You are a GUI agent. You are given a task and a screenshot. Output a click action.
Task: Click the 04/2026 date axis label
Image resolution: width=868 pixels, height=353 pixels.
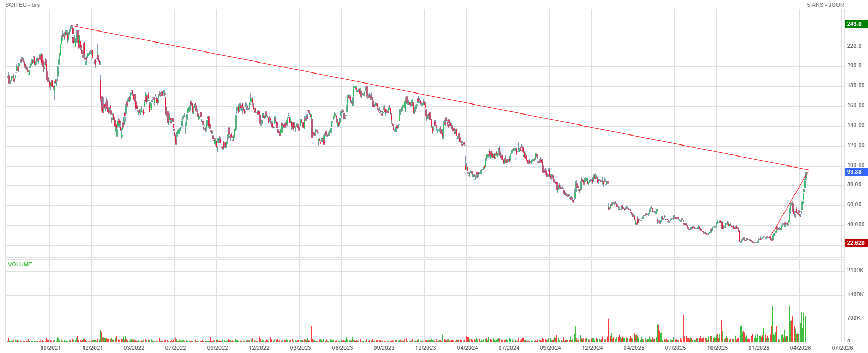pyautogui.click(x=800, y=348)
